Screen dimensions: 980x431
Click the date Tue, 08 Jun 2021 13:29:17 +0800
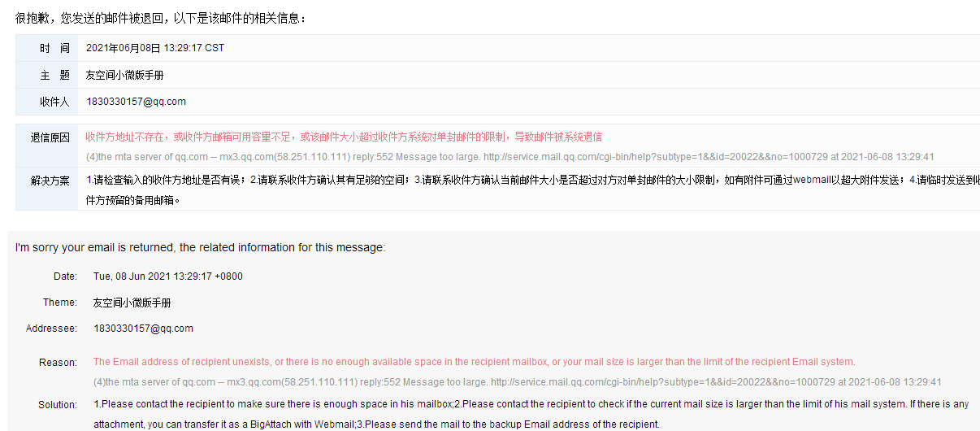pyautogui.click(x=168, y=276)
